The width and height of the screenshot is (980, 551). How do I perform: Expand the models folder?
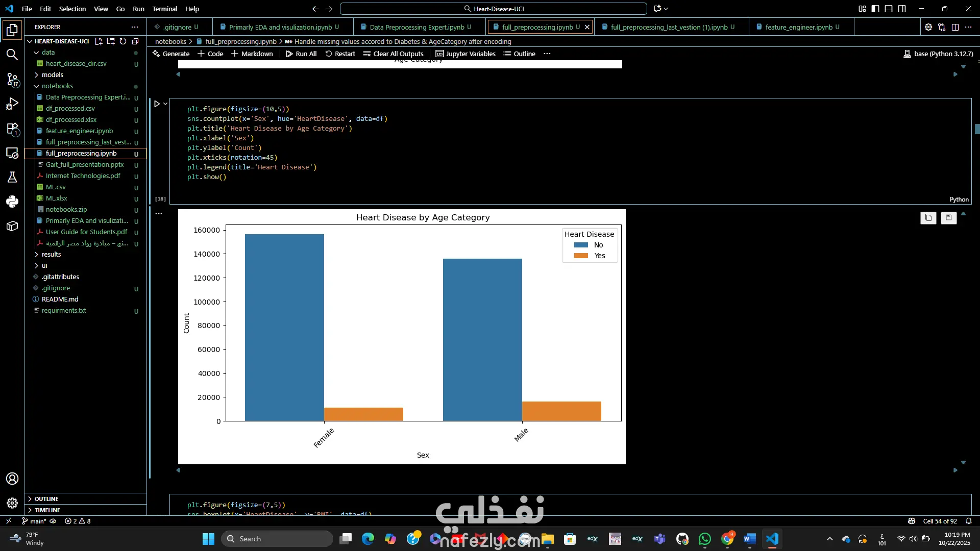[53, 74]
